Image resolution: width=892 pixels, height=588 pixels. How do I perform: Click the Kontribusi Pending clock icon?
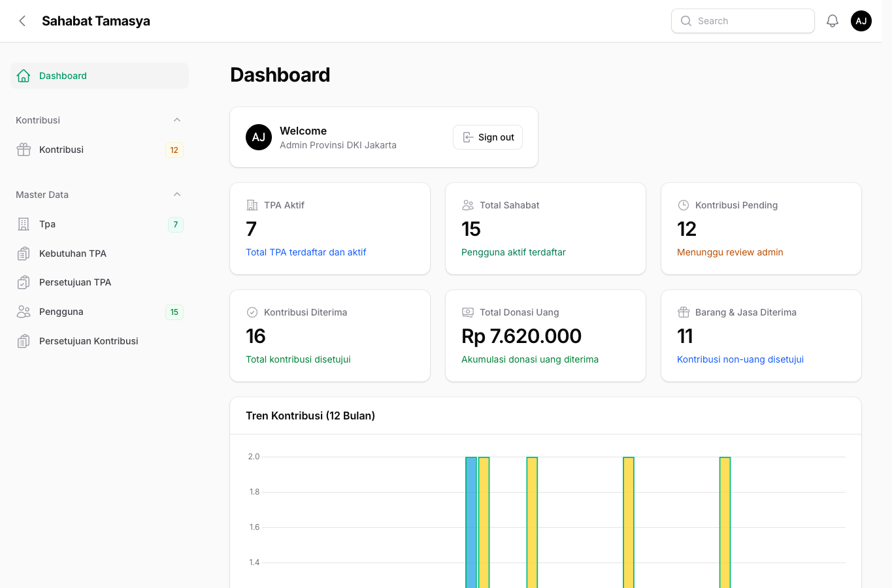coord(684,205)
